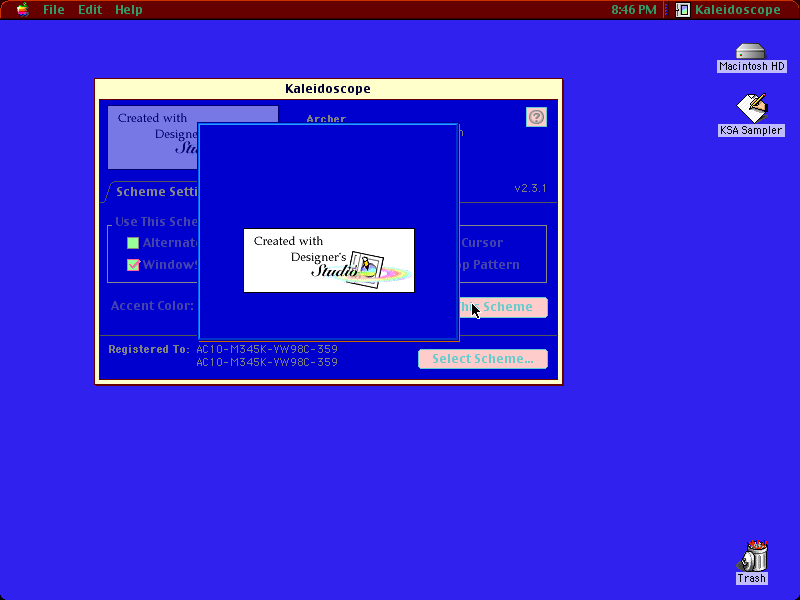Enable the Alternate checkbox
The image size is (800, 600).
(x=133, y=243)
